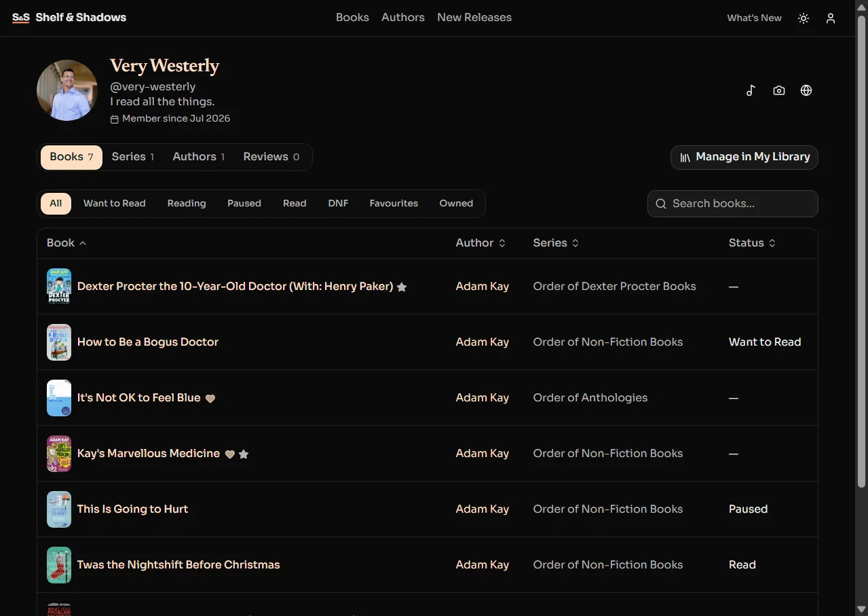The width and height of the screenshot is (868, 616).
Task: Filter books by Reading
Action: coord(187,204)
